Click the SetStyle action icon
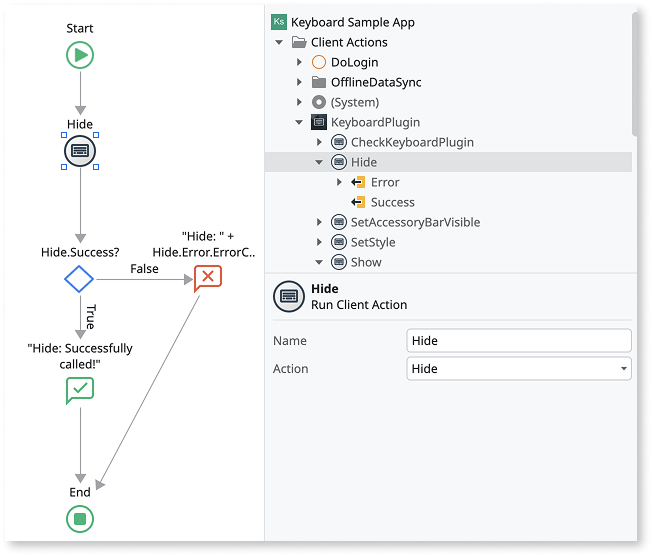 point(339,242)
